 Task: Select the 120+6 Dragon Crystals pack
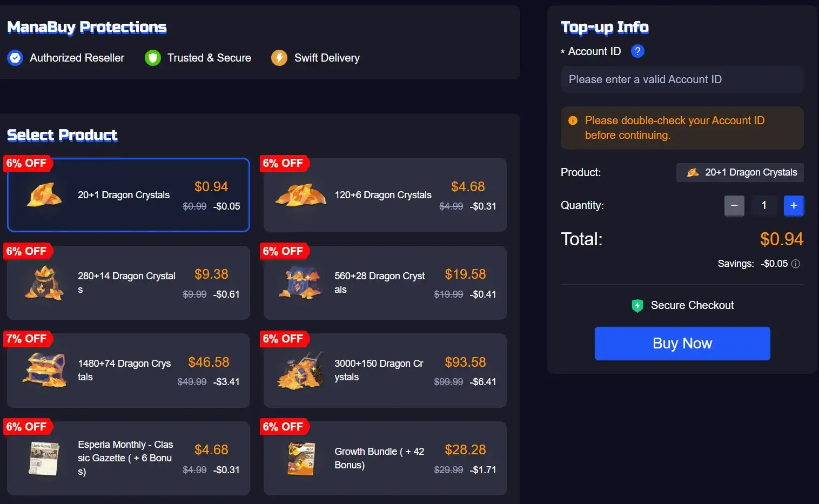coord(385,195)
